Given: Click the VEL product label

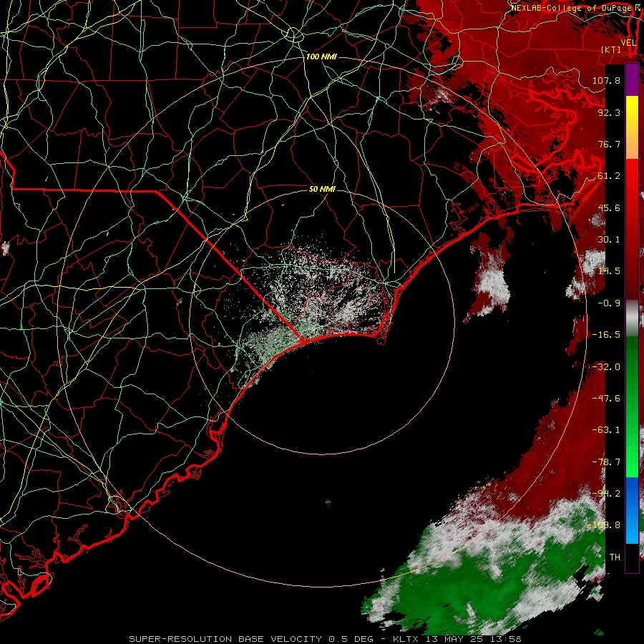Looking at the screenshot, I should 629,42.
